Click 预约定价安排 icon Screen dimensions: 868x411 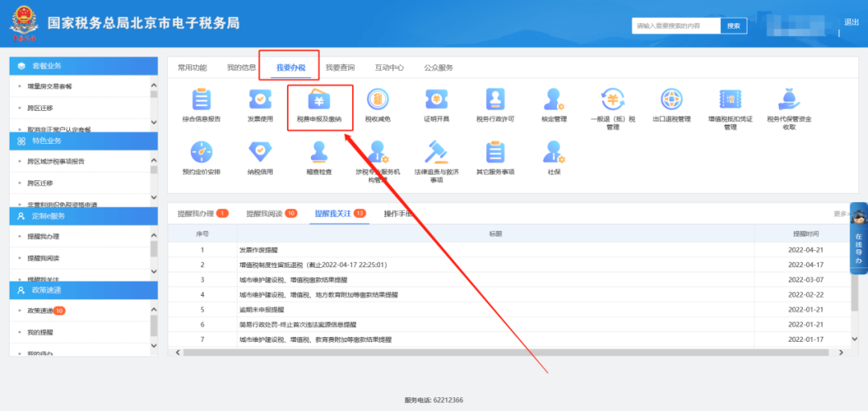coord(201,152)
